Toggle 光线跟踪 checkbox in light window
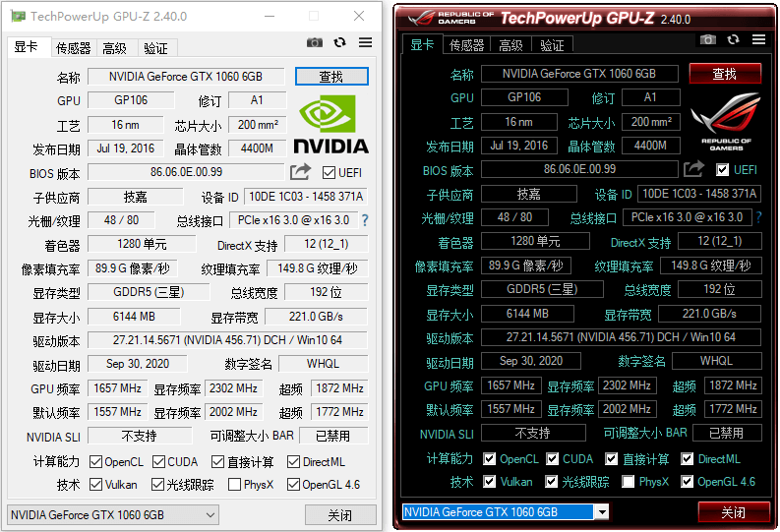The height and width of the screenshot is (532, 780). [x=157, y=484]
